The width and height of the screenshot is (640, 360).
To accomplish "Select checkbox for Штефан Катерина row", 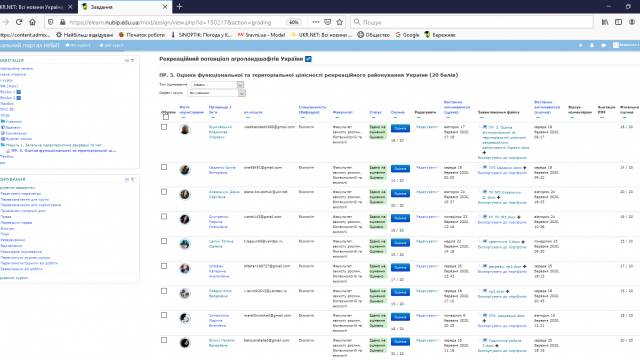I will pyautogui.click(x=164, y=266).
